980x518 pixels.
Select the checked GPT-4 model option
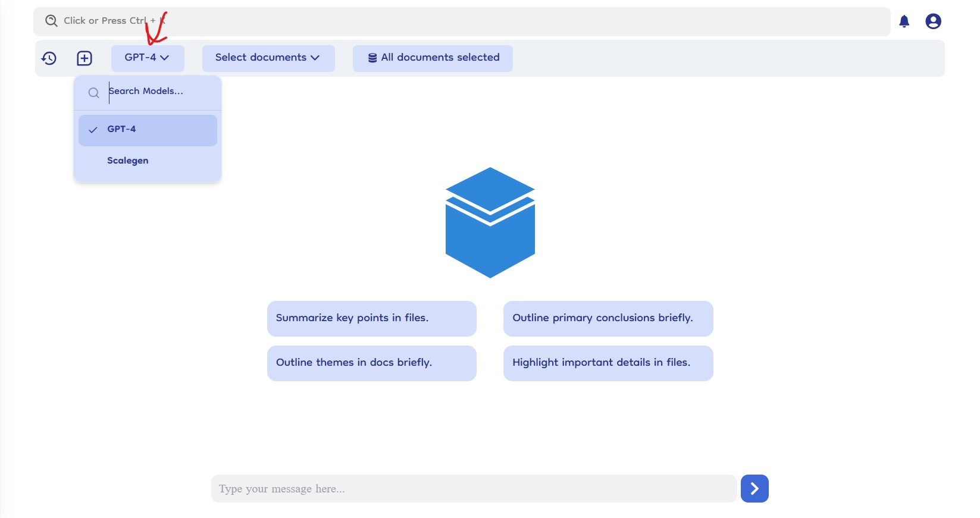coord(148,130)
